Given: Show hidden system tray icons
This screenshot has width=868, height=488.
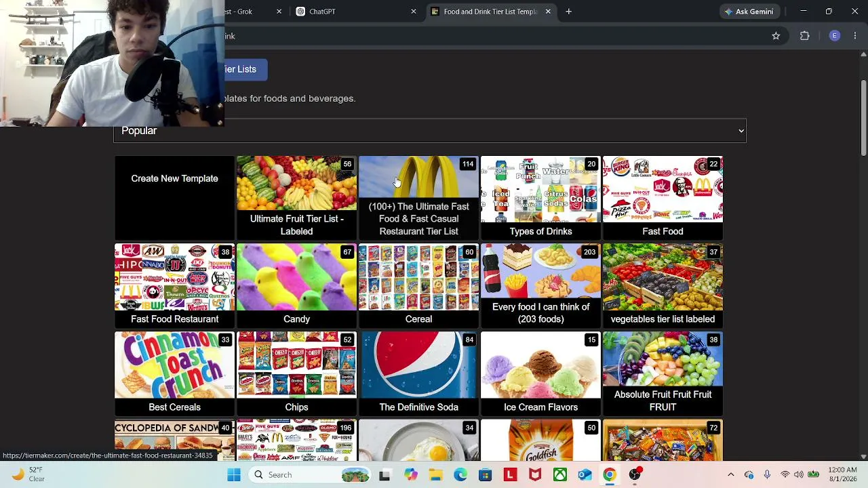Looking at the screenshot, I should click(x=731, y=475).
